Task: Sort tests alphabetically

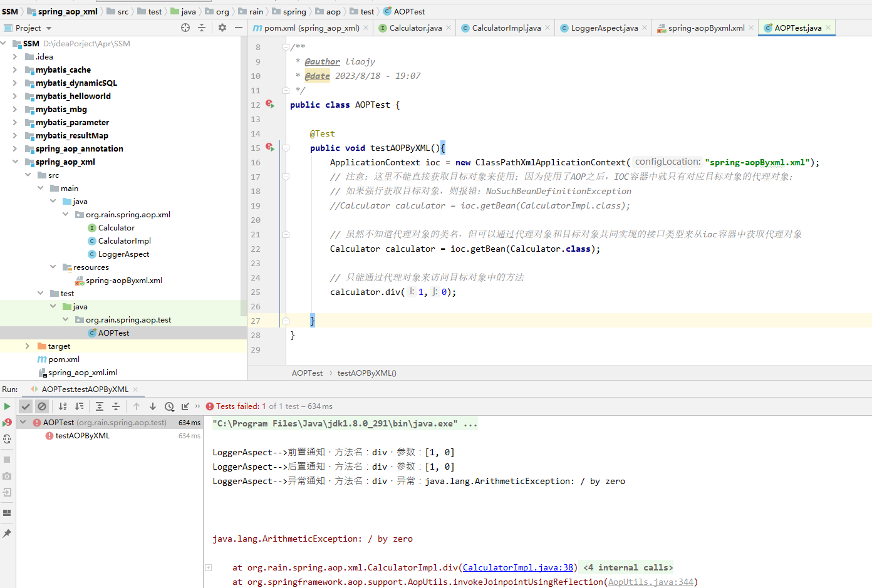Action: [x=63, y=406]
